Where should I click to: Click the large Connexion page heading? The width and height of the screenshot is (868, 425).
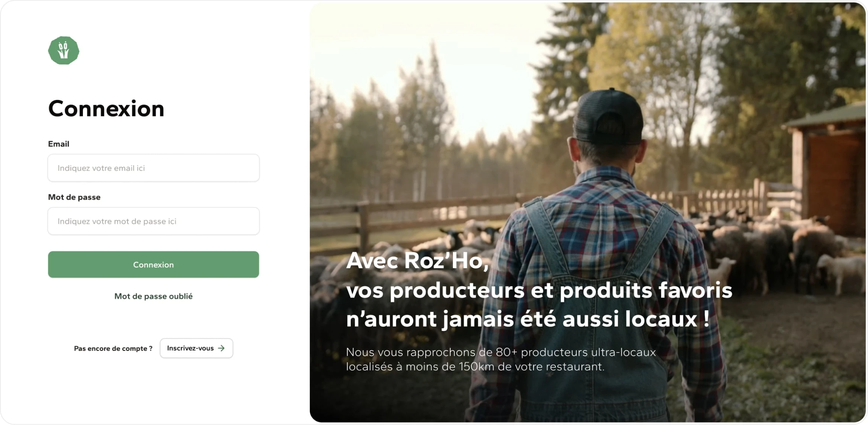coord(106,109)
